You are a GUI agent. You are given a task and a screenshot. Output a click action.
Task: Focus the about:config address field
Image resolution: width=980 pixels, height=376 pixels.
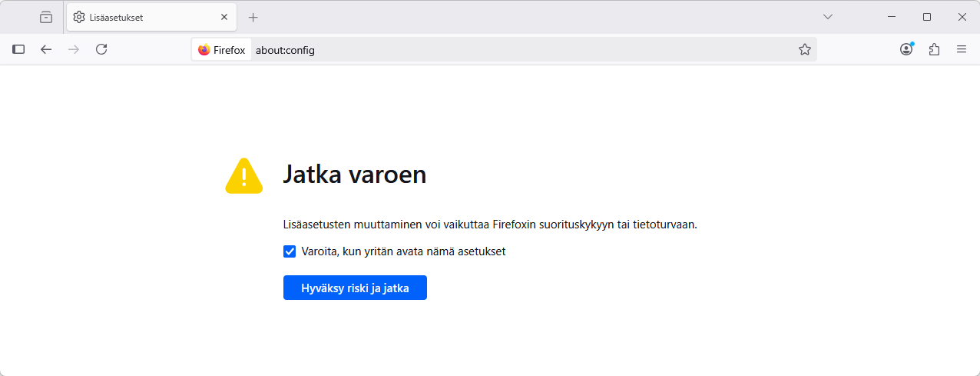[522, 50]
